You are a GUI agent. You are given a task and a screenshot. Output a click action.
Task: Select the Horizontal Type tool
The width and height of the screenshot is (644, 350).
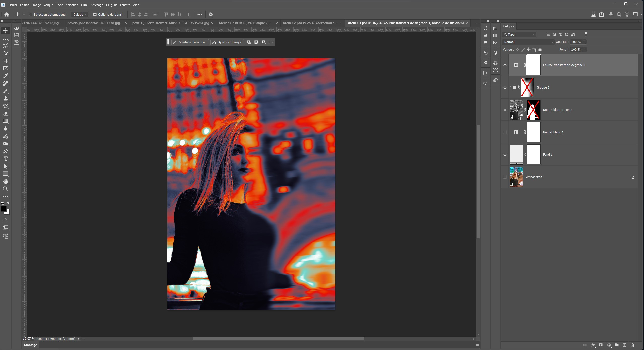[5, 159]
